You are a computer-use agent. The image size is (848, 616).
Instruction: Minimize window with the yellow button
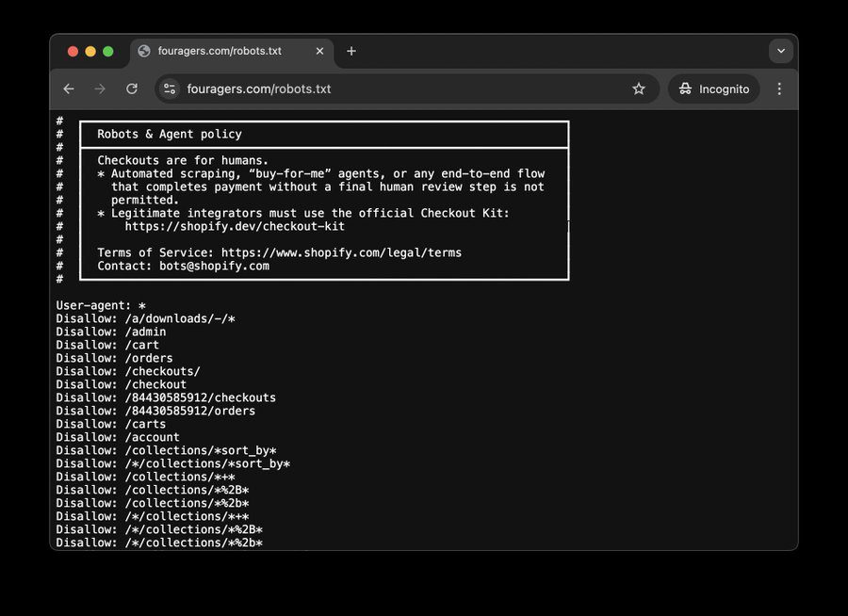[x=90, y=52]
